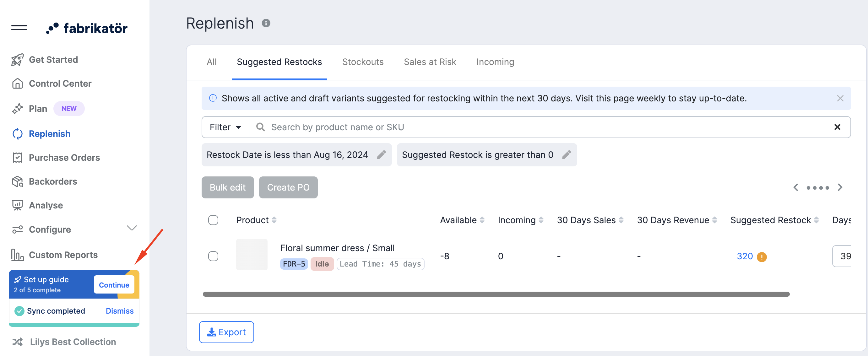Dismiss the blue info banner
Image resolution: width=868 pixels, height=356 pixels.
point(840,98)
